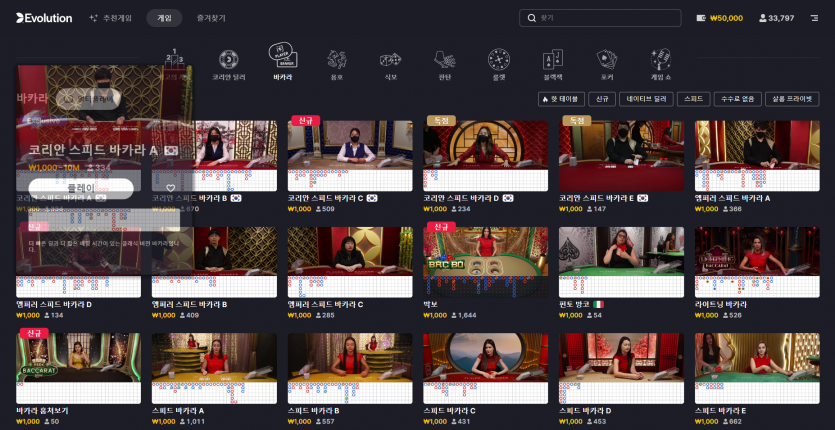Open the 바카라 훔쳐보기 thumbnail

coord(78,369)
